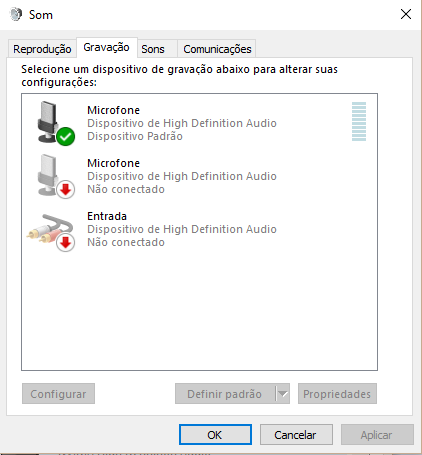The height and width of the screenshot is (455, 422).
Task: Click the Cancelar button
Action: (296, 435)
